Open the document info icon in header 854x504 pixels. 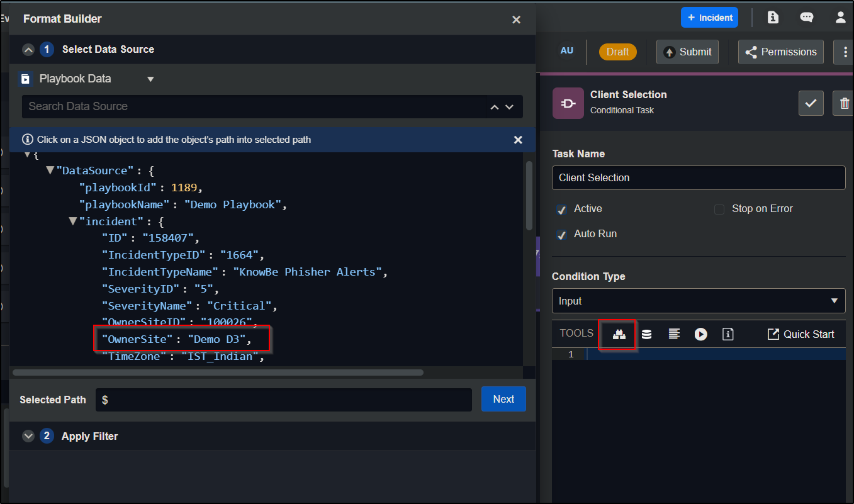tap(773, 18)
